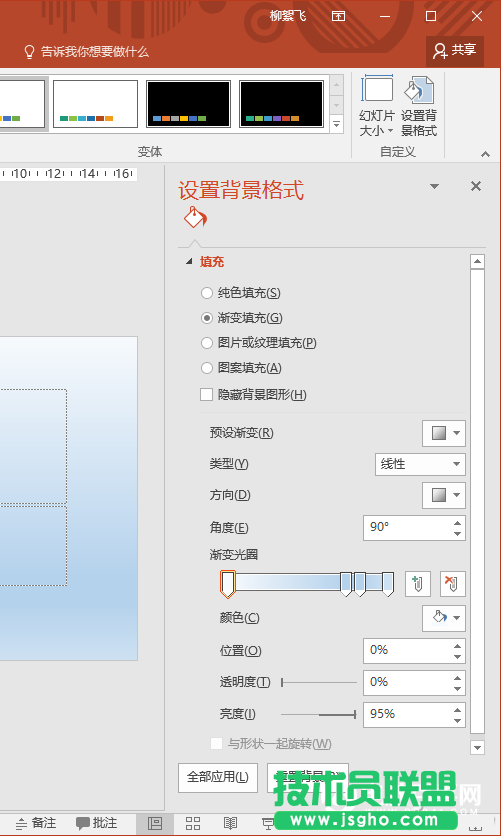The width and height of the screenshot is (501, 836).
Task: Expand variants gallery More arrow
Action: [x=336, y=125]
